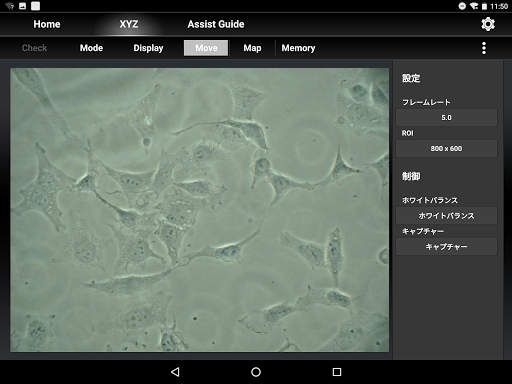Tap the battery icon in status bar
This screenshot has width=512, height=384.
[484, 6]
